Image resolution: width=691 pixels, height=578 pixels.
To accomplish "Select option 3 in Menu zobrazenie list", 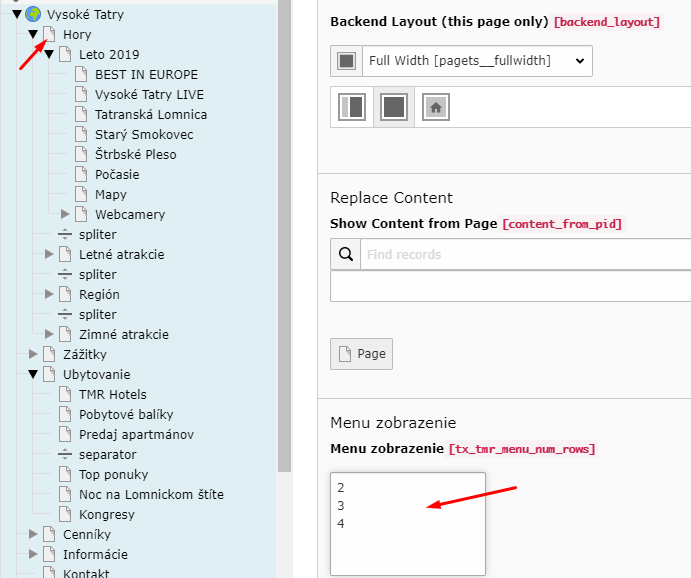I will tap(341, 506).
